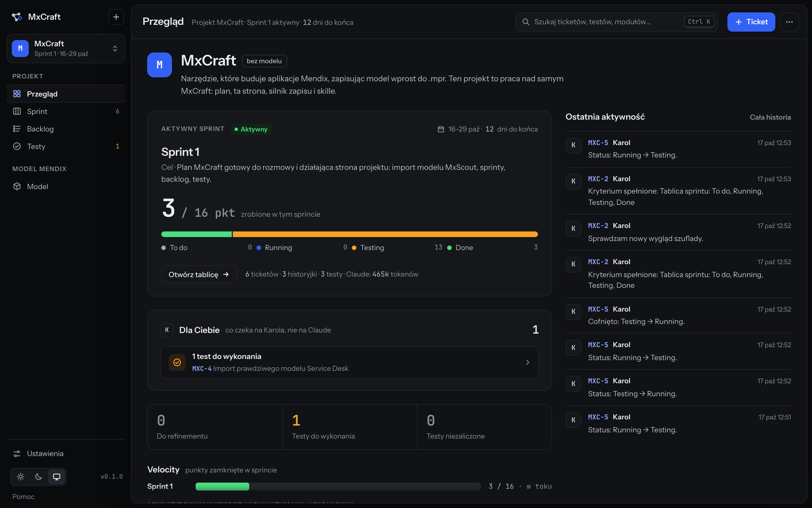Create a new Ticket
Screen dimensions: 812x508
751,22
